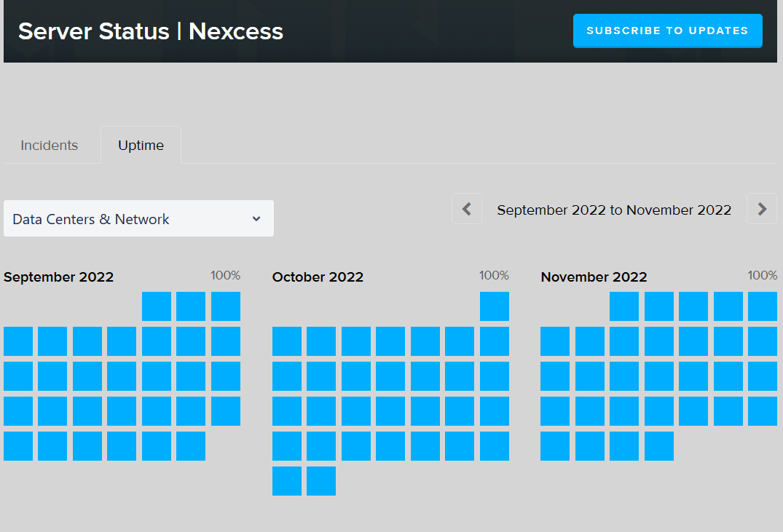The height and width of the screenshot is (532, 783).
Task: Expand the component selector chevron
Action: pos(256,218)
